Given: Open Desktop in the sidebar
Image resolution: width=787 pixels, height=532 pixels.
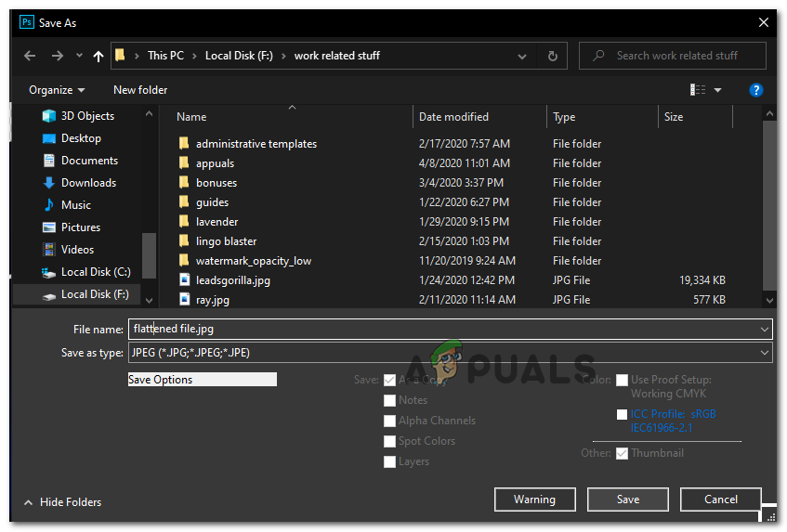Looking at the screenshot, I should tap(72, 138).
